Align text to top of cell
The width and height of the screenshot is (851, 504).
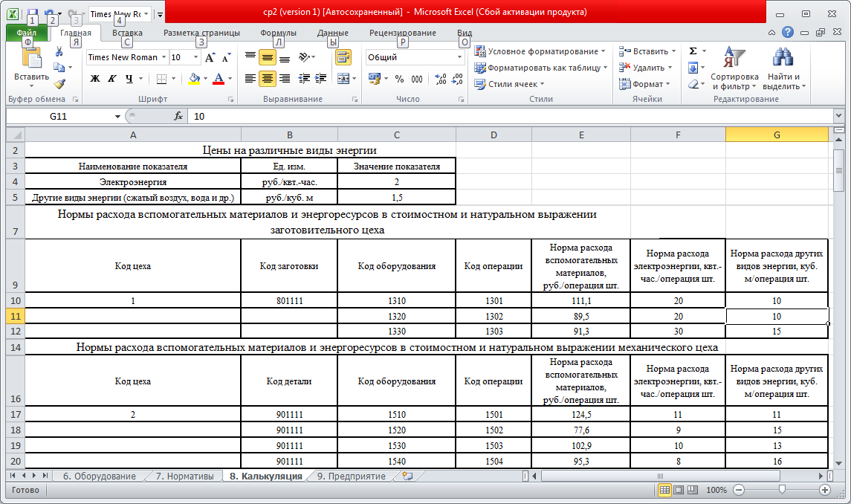[250, 57]
